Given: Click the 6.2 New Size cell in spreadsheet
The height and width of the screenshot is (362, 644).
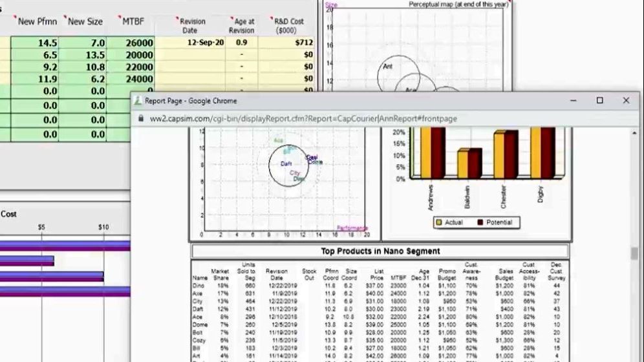Looking at the screenshot, I should [x=83, y=79].
